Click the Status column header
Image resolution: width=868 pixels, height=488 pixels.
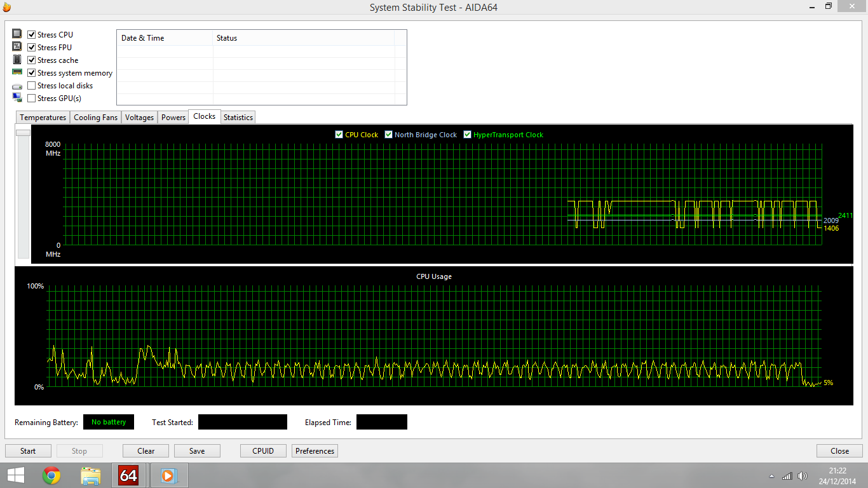pos(304,38)
